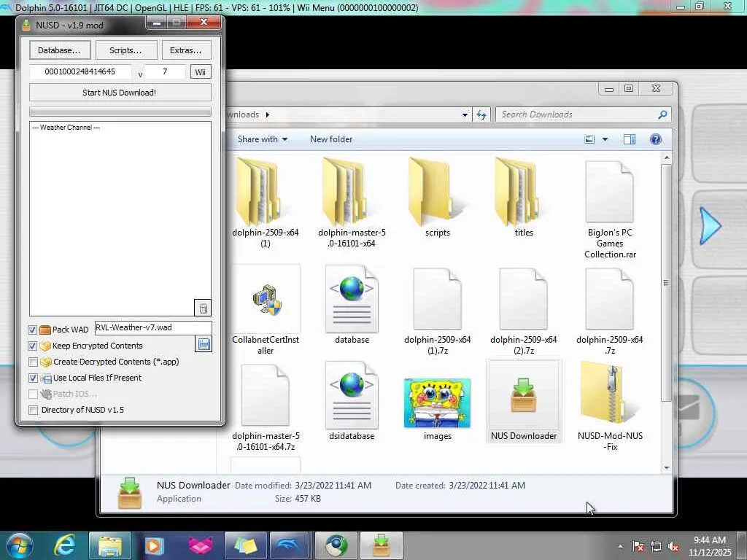The width and height of the screenshot is (747, 560).
Task: Switch to Dolphin emulator taskbar button
Action: coord(289,545)
